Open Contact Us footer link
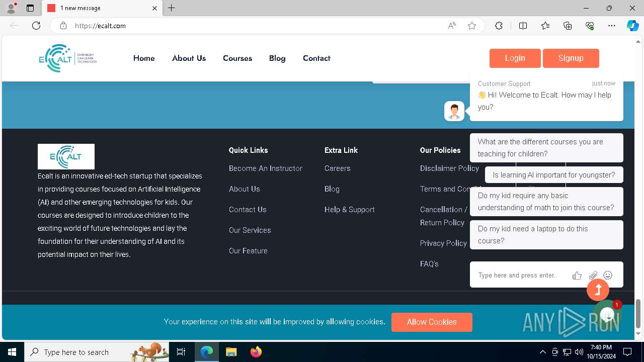This screenshot has height=362, width=644. pos(248,210)
